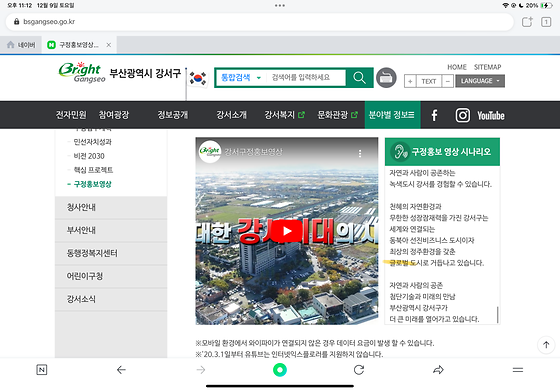Click the 비전 2030 sidebar link
560x391 pixels.
pos(89,156)
